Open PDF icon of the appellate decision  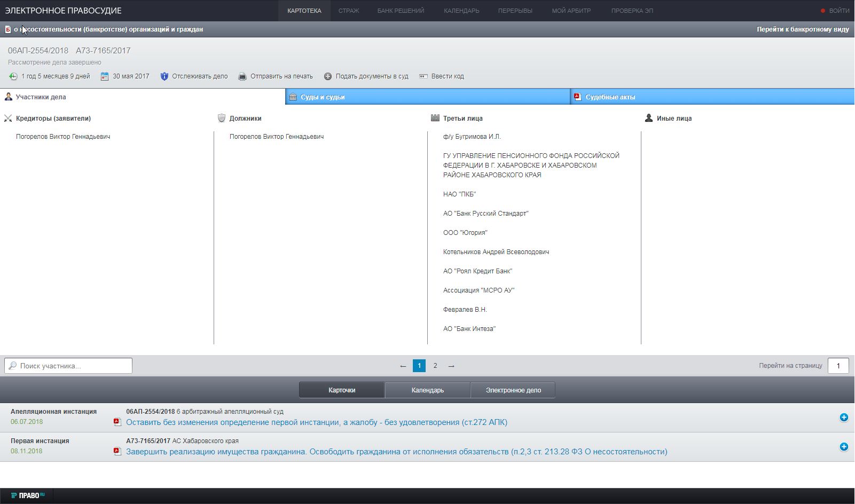tap(117, 422)
